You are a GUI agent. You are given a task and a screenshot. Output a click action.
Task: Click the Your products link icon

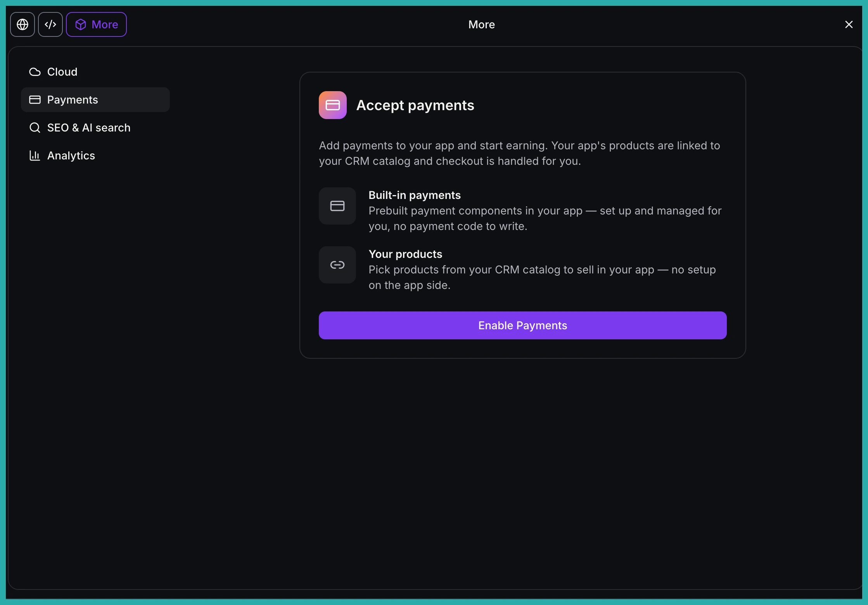[337, 265]
